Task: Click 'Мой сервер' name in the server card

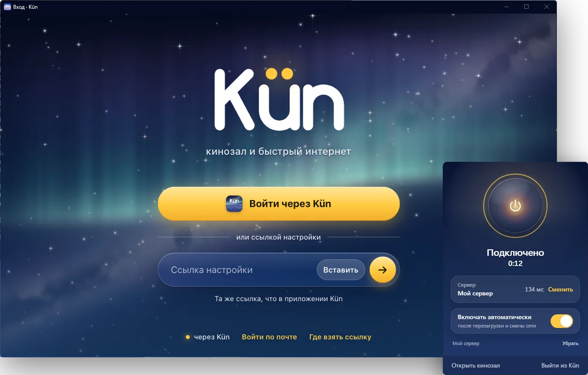Action: (x=475, y=293)
